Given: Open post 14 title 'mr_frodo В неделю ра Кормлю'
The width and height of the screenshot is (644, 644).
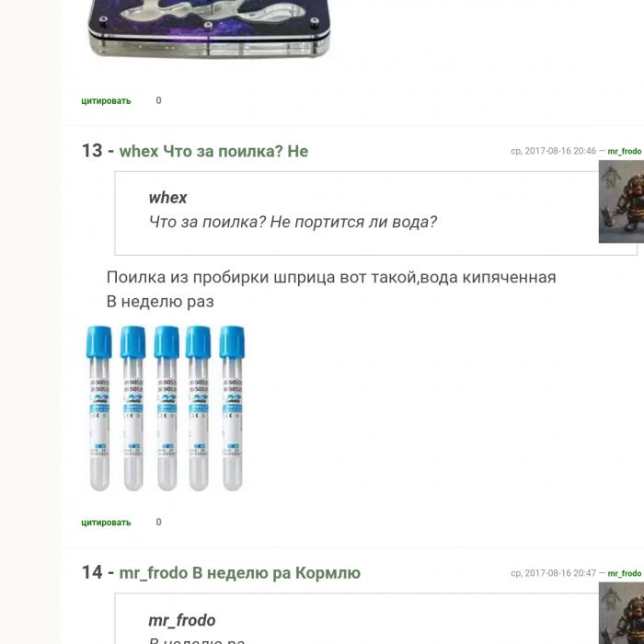Looking at the screenshot, I should [240, 573].
